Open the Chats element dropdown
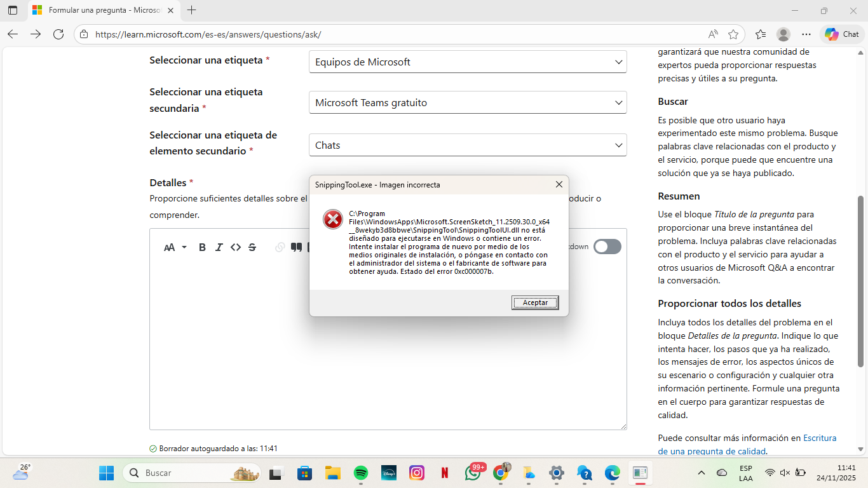 (467, 145)
